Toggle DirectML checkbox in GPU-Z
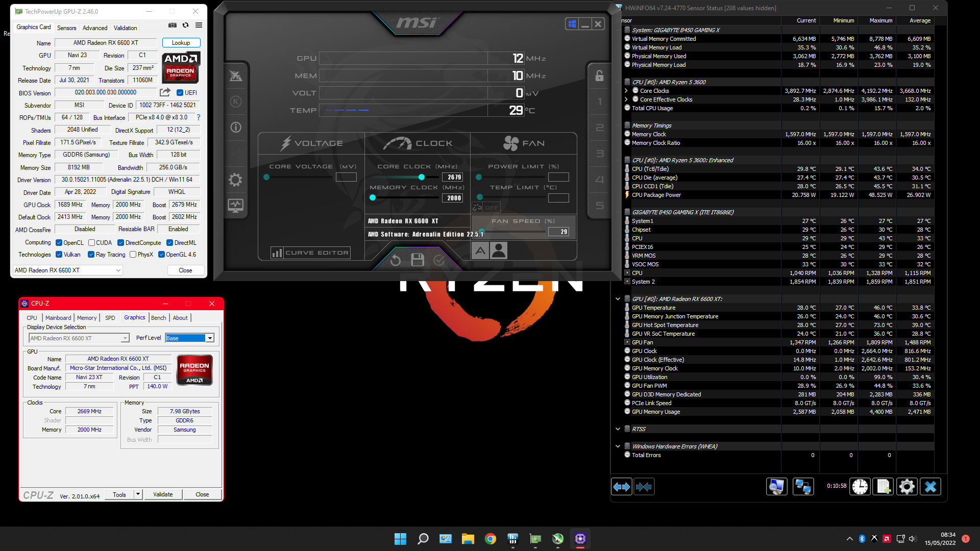Screen dimensions: 980x551 [x=169, y=243]
